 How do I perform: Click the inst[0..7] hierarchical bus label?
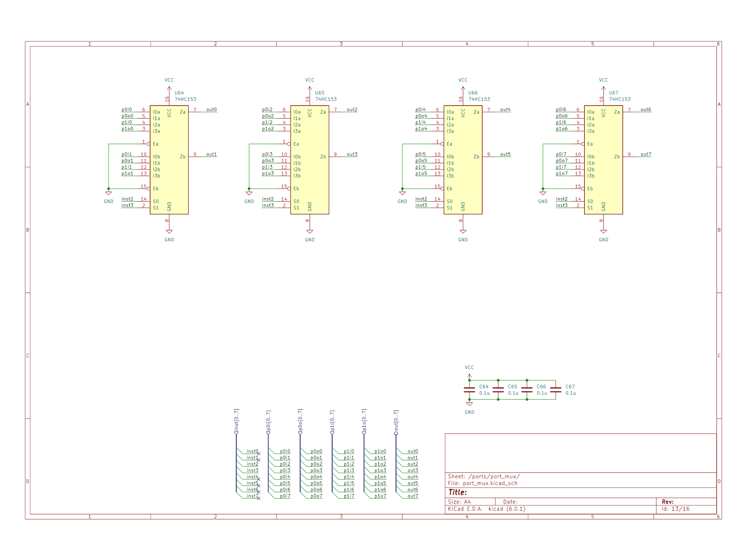pos(237,421)
